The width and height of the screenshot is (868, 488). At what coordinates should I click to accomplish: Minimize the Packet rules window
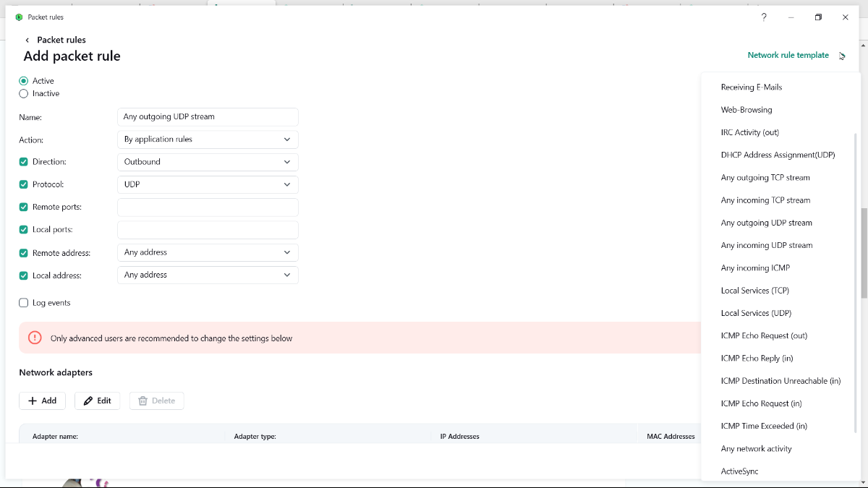[791, 17]
